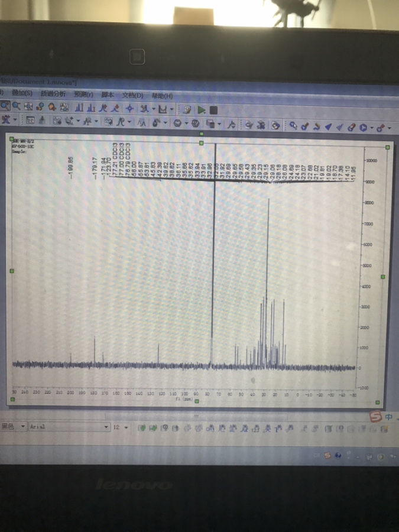The height and width of the screenshot is (532, 399).
Task: Expand stacked layers dropdown arrow
Action: [219, 124]
